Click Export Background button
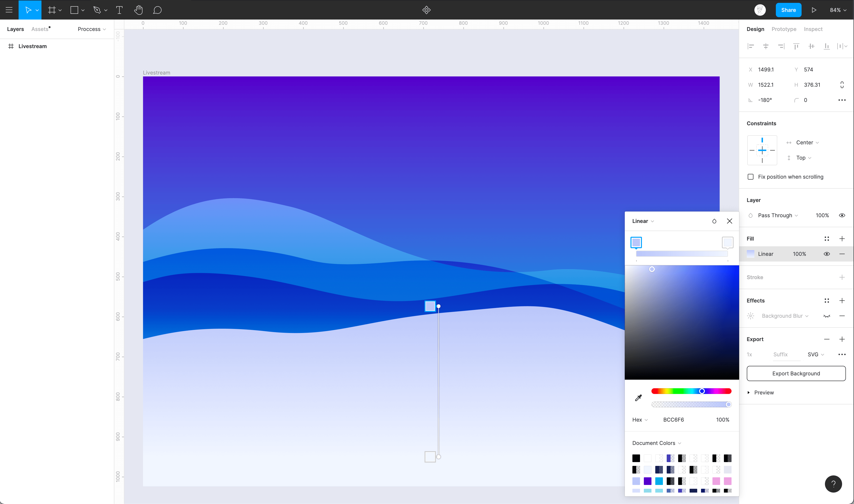854x504 pixels. click(796, 373)
